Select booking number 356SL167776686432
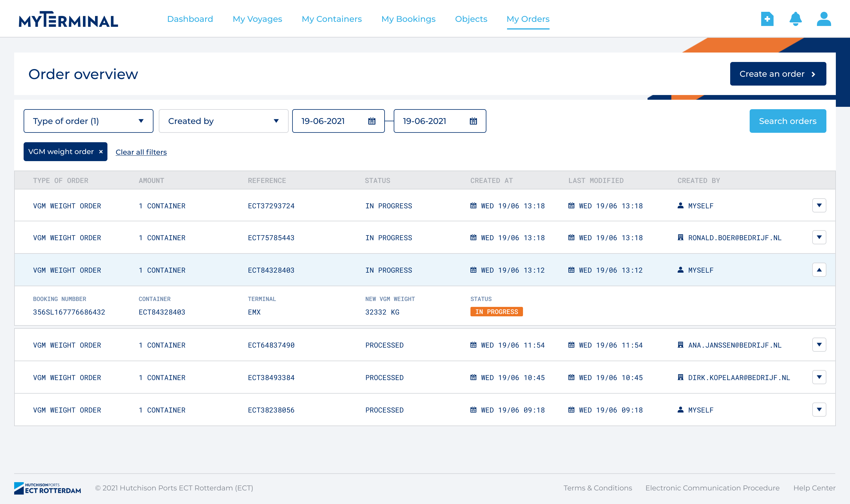This screenshot has height=504, width=850. point(69,312)
